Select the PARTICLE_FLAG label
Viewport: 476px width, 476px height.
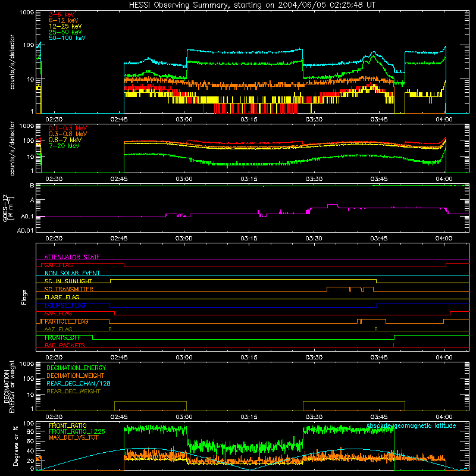[x=67, y=321]
